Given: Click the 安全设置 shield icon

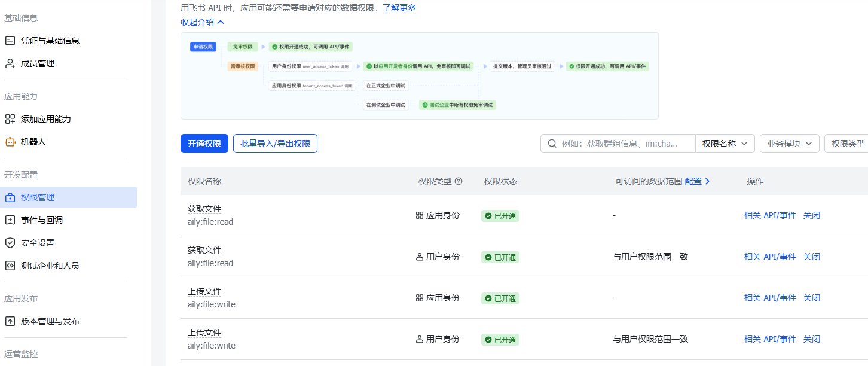Looking at the screenshot, I should (10, 243).
